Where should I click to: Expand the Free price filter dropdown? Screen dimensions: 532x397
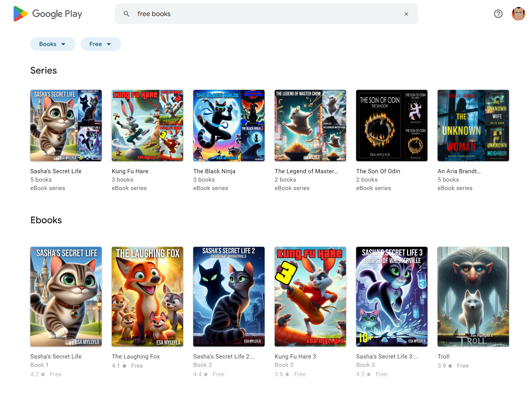(101, 44)
